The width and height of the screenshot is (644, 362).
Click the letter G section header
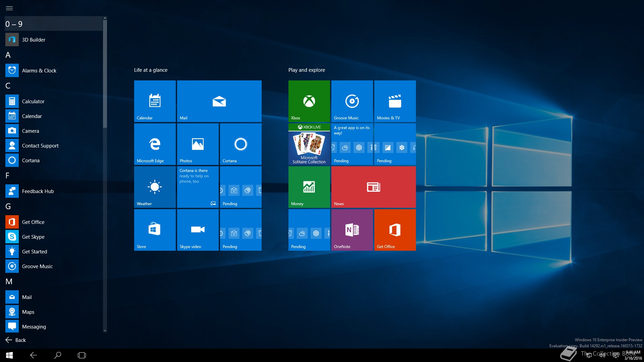point(54,206)
